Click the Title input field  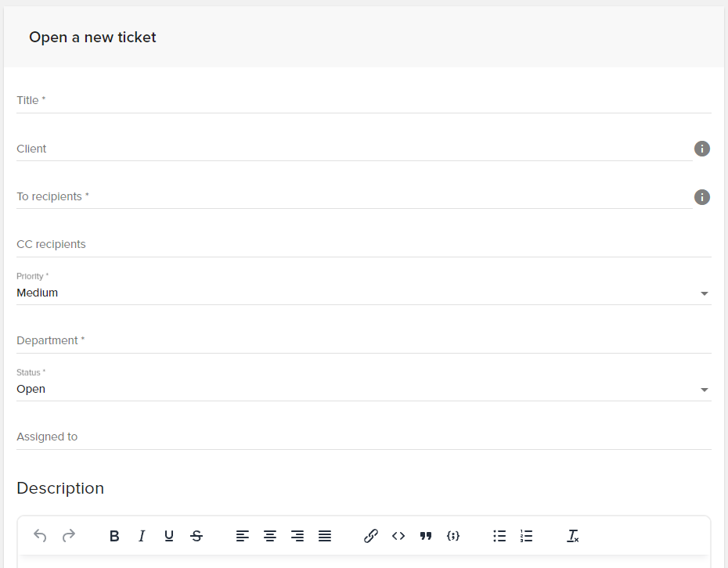coord(363,100)
